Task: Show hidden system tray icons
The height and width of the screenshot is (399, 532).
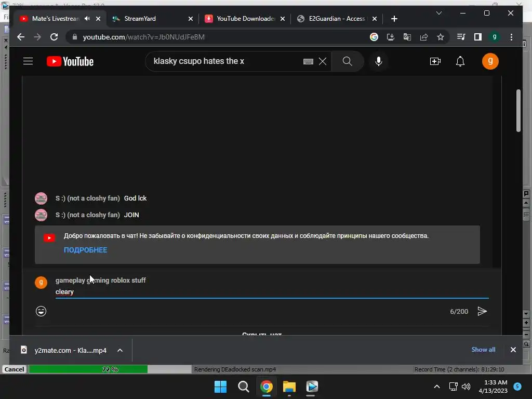Action: [x=436, y=387]
